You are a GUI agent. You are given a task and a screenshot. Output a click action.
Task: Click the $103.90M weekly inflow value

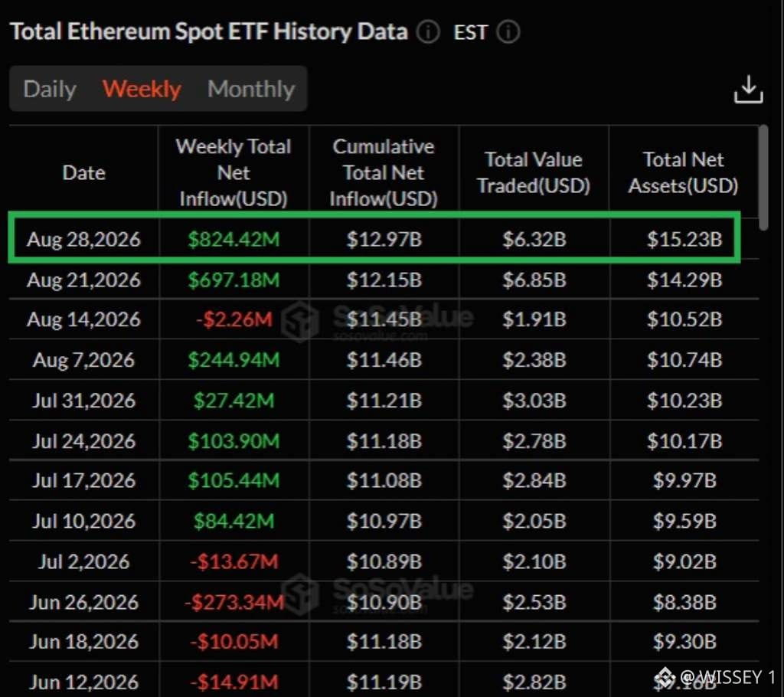(x=234, y=441)
